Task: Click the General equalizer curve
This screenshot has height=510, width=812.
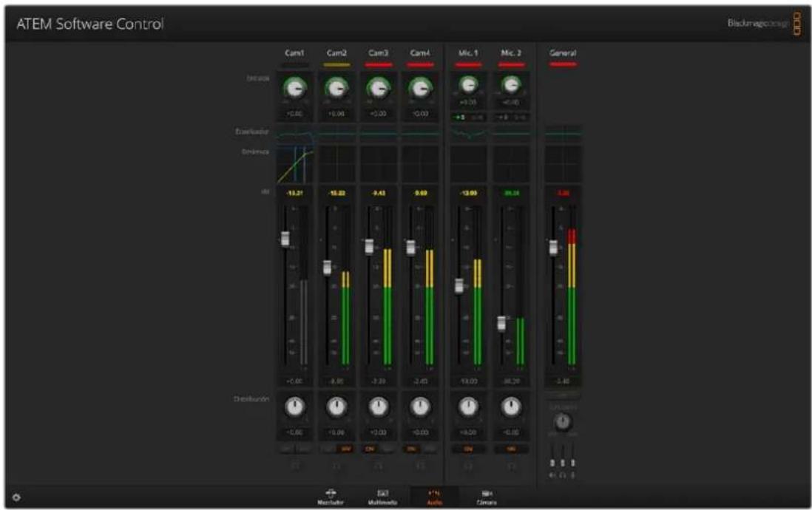Action: [563, 134]
